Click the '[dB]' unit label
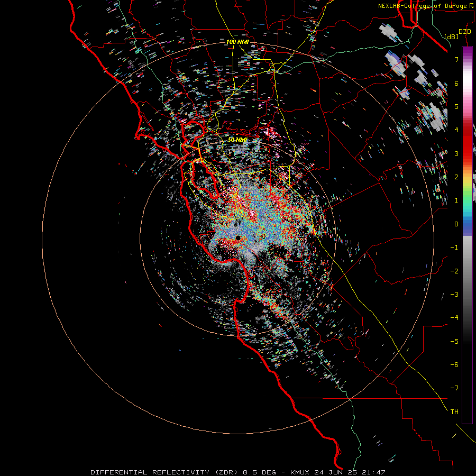The height and width of the screenshot is (476, 476). (452, 36)
